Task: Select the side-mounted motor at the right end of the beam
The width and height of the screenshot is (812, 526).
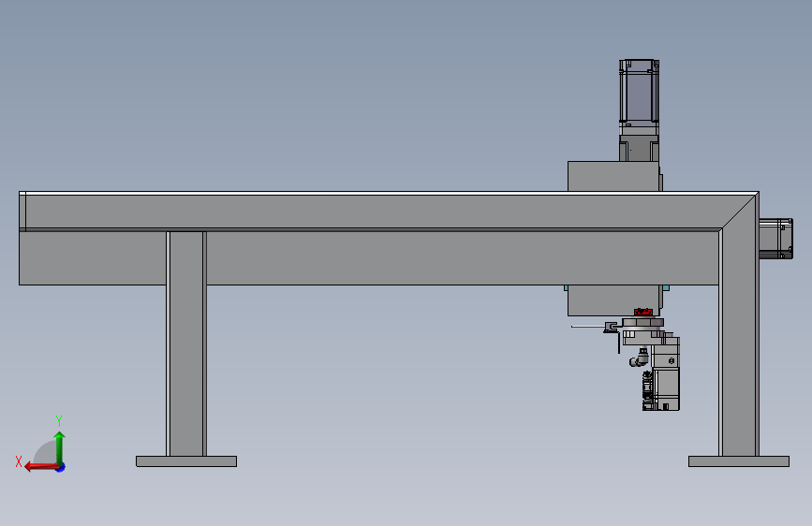Action: 775,239
